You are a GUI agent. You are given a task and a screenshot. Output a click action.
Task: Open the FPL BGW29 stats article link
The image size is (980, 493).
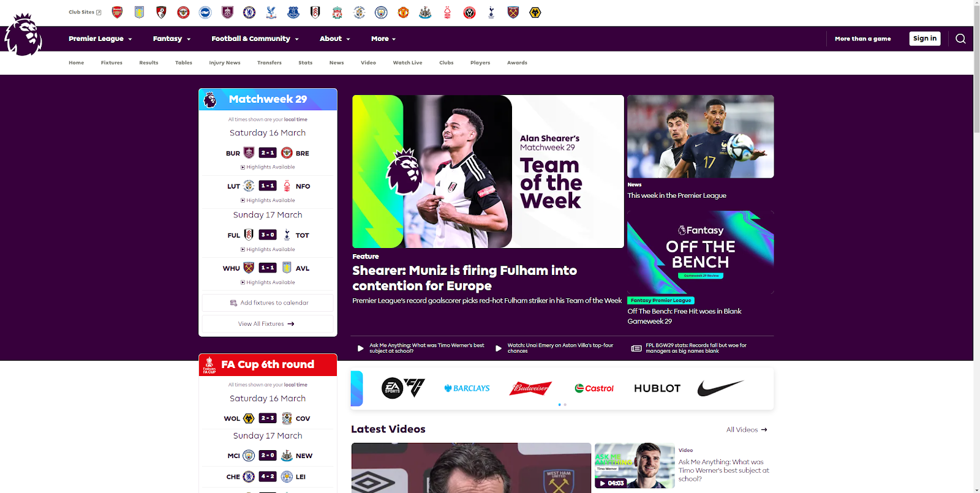[x=691, y=348]
